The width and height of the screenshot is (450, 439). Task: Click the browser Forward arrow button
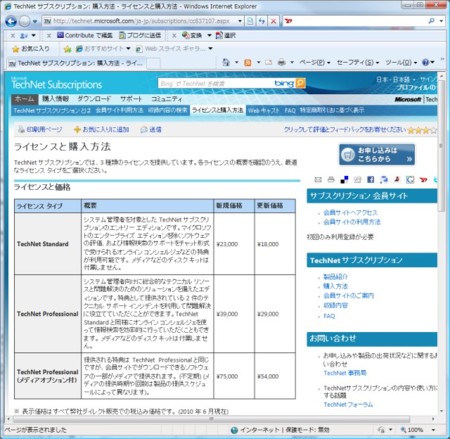pos(25,21)
